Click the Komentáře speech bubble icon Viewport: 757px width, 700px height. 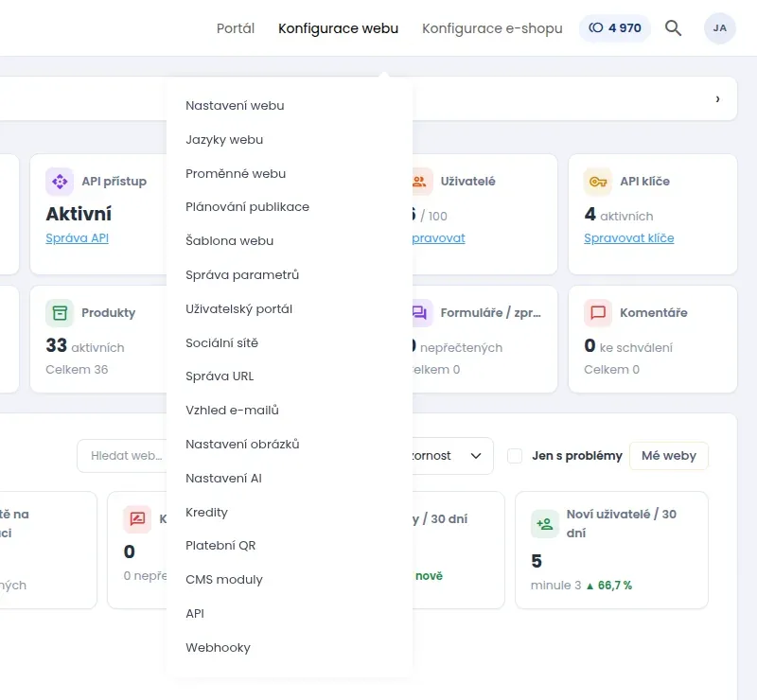[x=598, y=313]
